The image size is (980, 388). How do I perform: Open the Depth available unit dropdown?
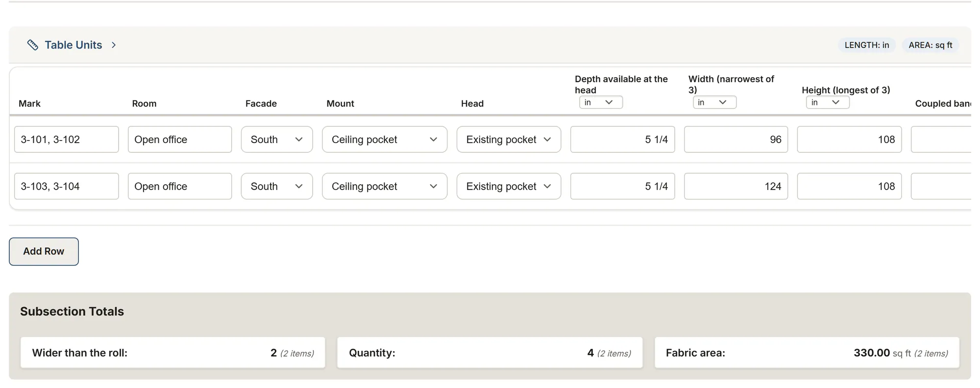pos(601,102)
